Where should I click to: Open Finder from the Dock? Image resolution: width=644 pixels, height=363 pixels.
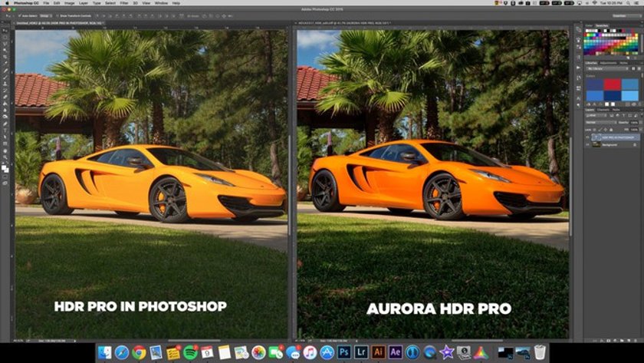104,353
